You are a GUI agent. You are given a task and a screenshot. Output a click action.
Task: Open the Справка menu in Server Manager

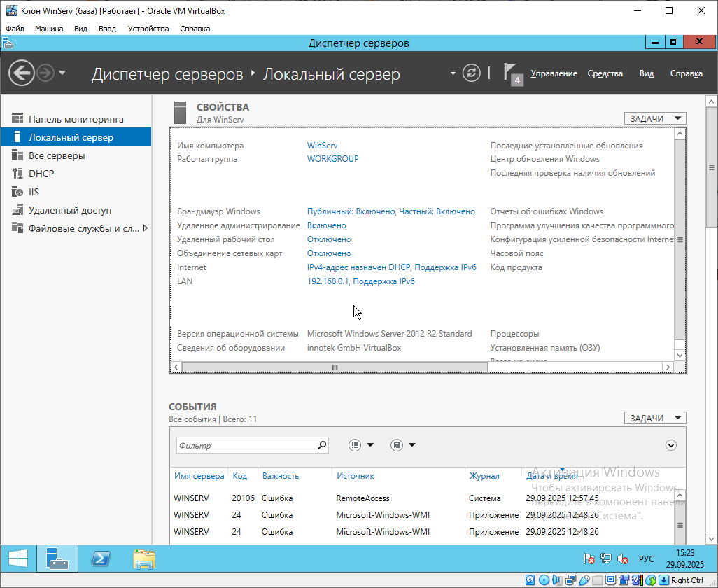click(x=686, y=73)
